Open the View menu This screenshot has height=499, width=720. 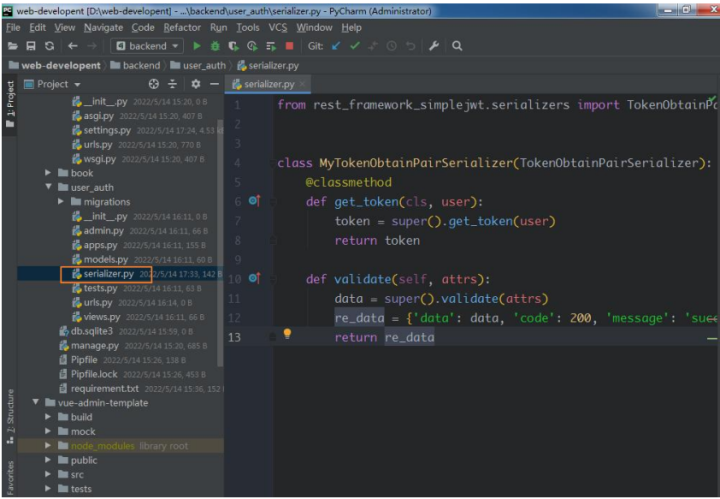[x=65, y=28]
